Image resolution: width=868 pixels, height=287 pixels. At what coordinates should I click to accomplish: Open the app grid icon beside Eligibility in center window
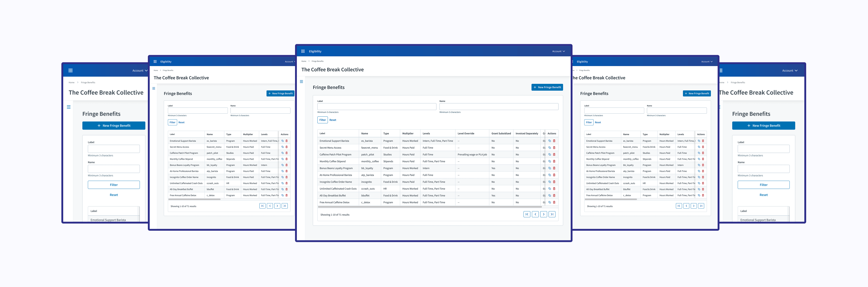[303, 51]
